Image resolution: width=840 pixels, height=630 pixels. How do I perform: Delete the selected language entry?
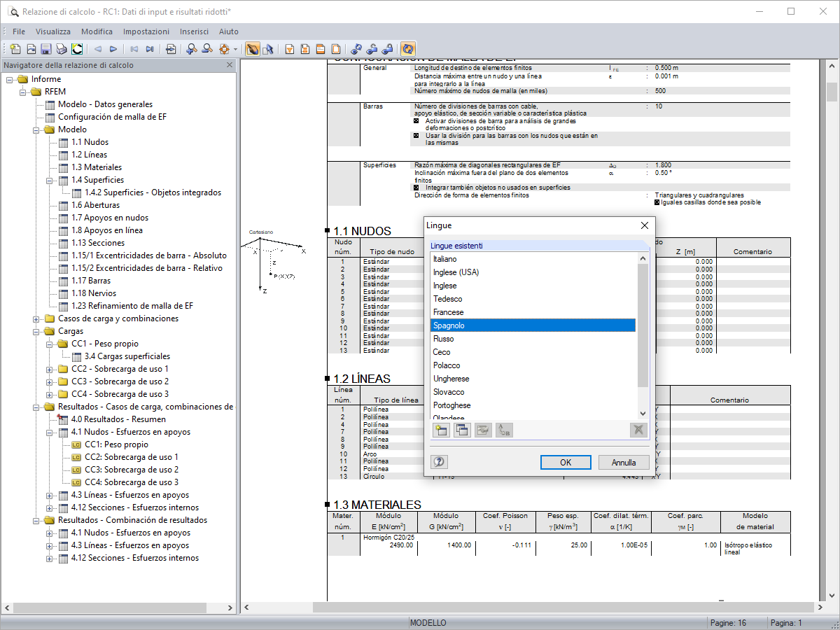pyautogui.click(x=638, y=430)
